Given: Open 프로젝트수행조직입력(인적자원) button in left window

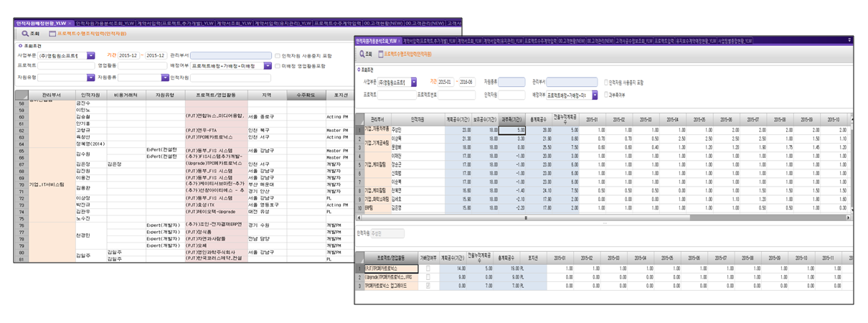Looking at the screenshot, I should coord(88,34).
